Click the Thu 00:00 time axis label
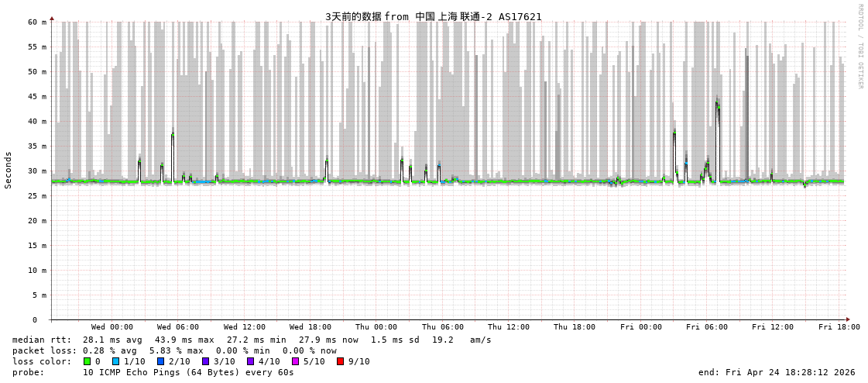Viewport: 868px width, 383px height. click(x=376, y=327)
